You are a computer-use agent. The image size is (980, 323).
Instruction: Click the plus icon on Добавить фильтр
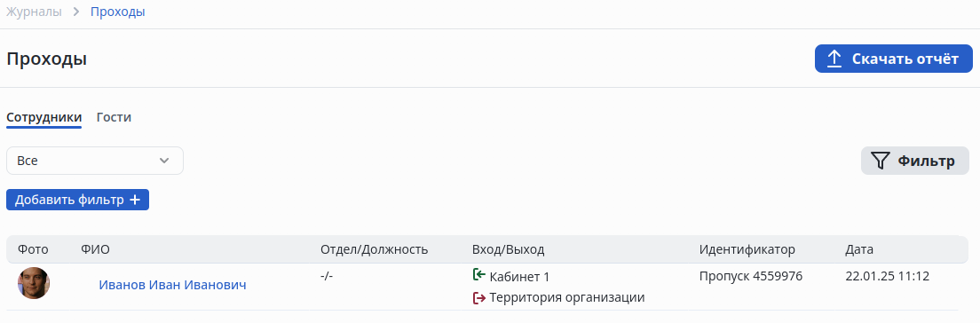pos(134,200)
